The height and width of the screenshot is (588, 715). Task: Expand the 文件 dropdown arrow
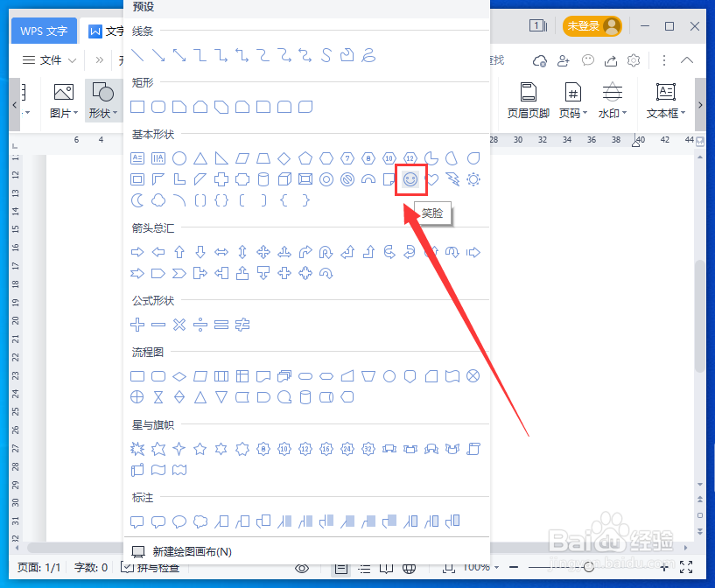pos(72,60)
